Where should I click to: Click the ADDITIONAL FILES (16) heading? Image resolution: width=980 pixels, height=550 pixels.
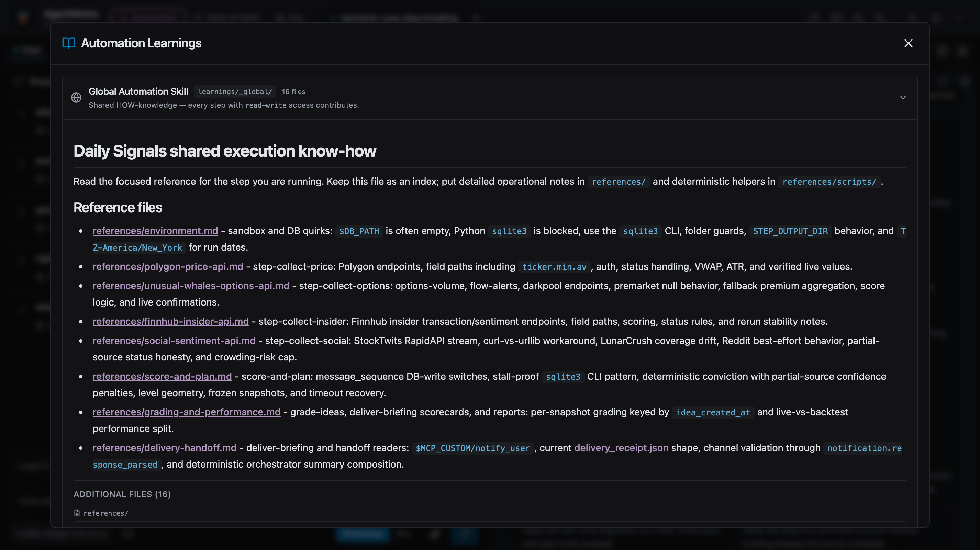pyautogui.click(x=122, y=494)
